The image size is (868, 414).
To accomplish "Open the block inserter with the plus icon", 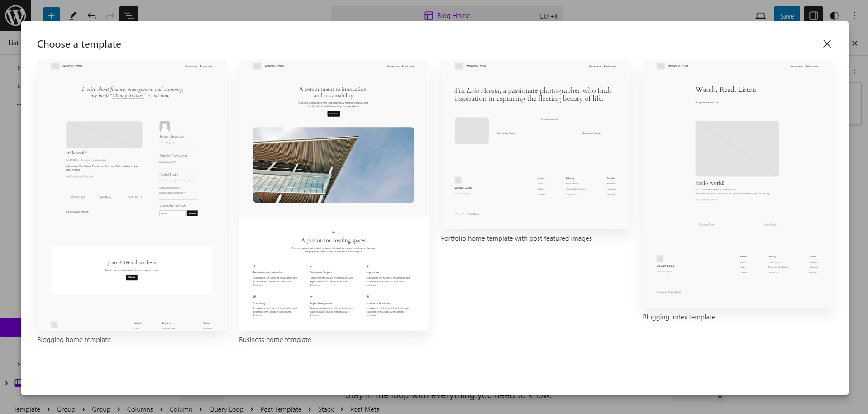I will pos(51,15).
